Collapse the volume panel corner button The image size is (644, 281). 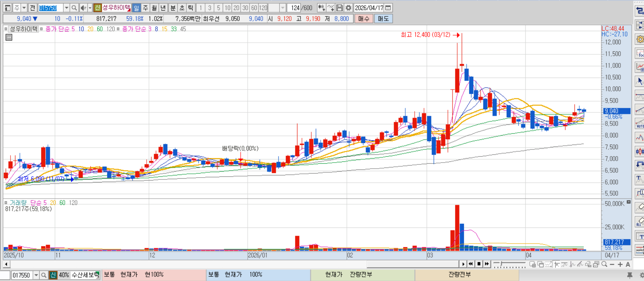[x=629, y=202]
